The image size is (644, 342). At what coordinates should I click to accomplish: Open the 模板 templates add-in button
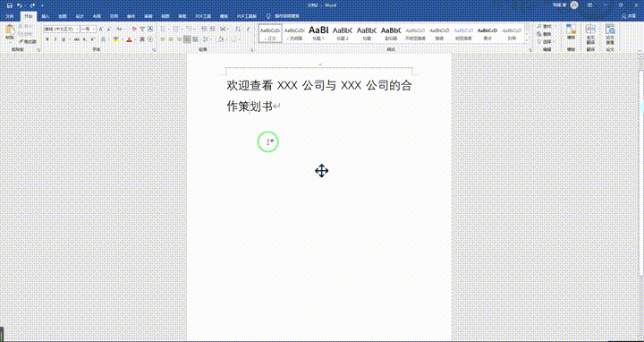pyautogui.click(x=571, y=31)
